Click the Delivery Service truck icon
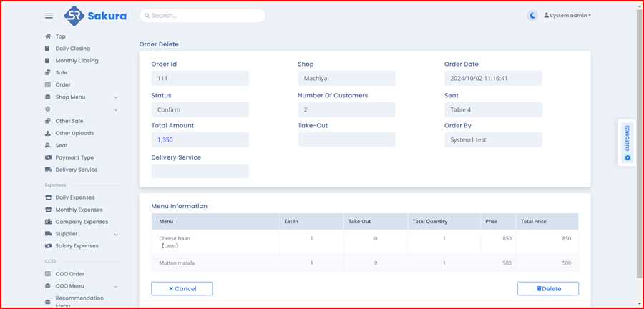Screen dimensions: 644x309 [48, 170]
